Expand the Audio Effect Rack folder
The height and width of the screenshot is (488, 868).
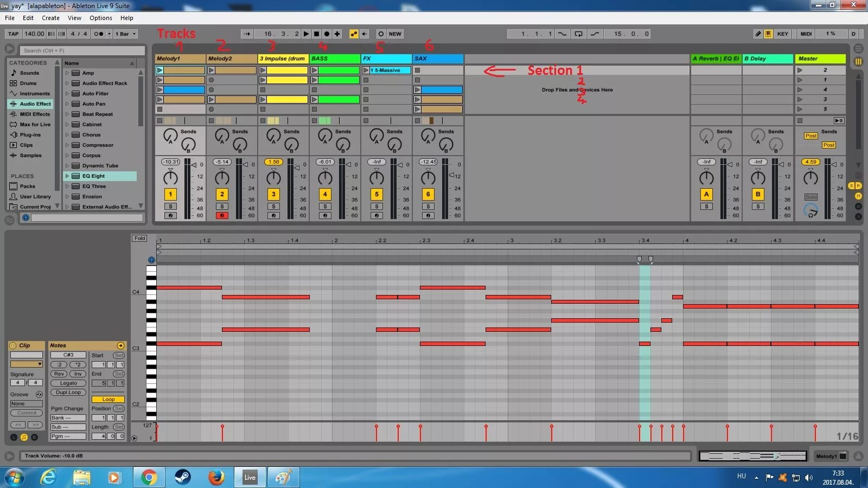point(67,84)
